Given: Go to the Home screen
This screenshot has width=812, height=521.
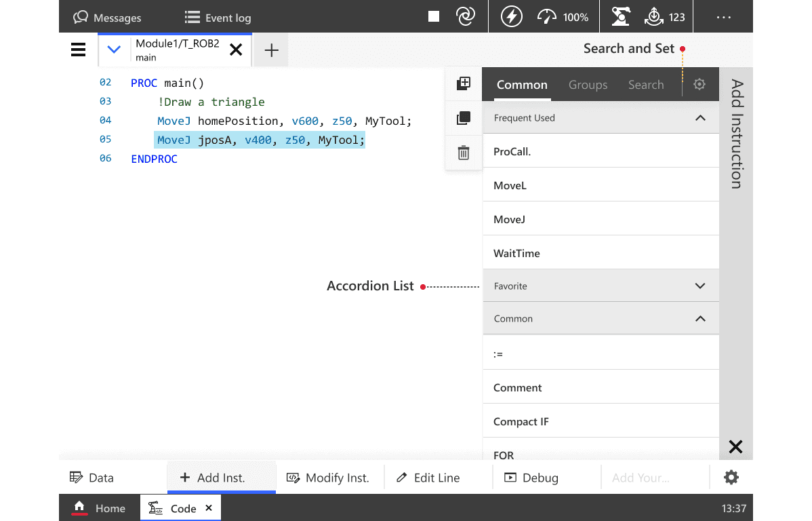Looking at the screenshot, I should (x=100, y=508).
